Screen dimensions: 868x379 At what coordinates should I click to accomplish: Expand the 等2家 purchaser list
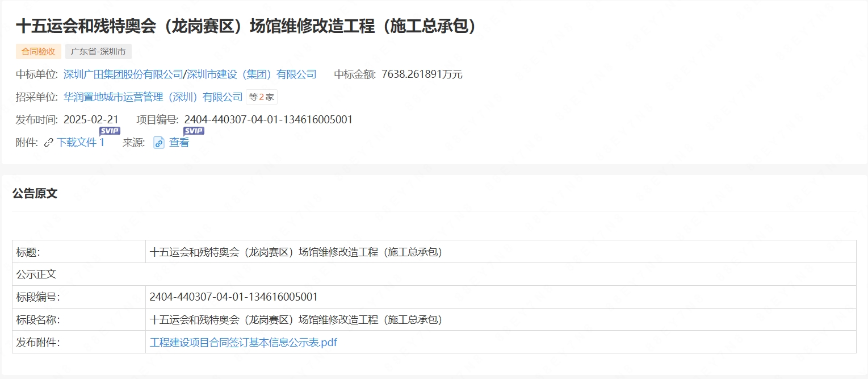pos(261,97)
